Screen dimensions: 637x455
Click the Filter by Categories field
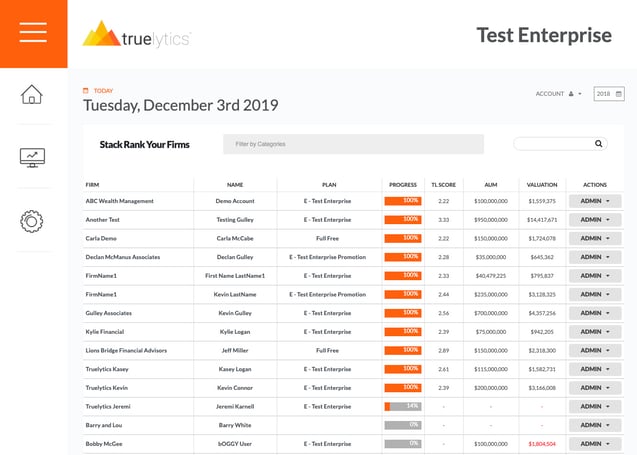353,144
